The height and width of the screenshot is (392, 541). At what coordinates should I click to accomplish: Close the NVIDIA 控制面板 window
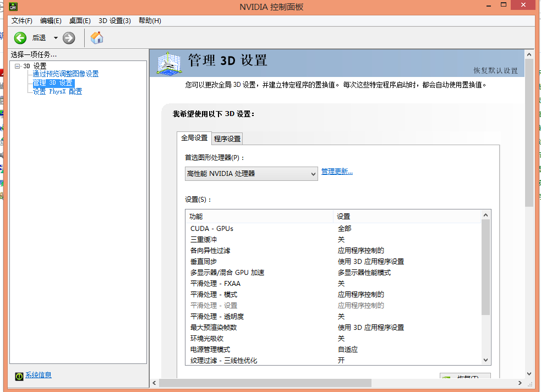523,5
